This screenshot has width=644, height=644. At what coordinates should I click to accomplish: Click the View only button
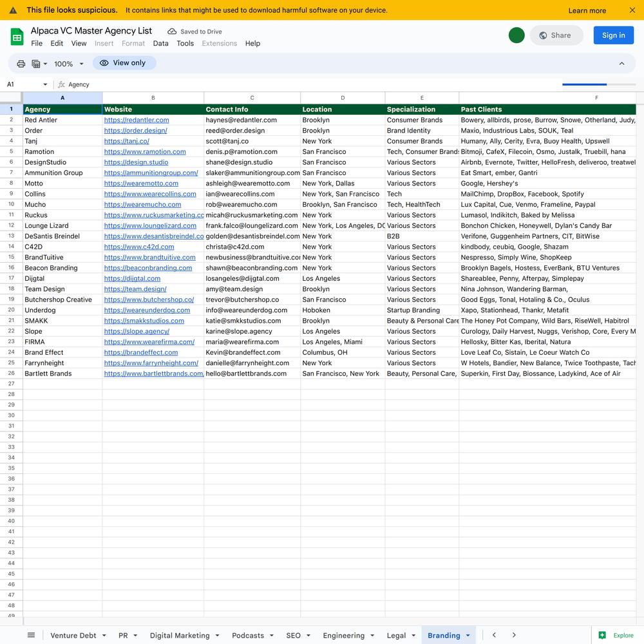coord(124,63)
